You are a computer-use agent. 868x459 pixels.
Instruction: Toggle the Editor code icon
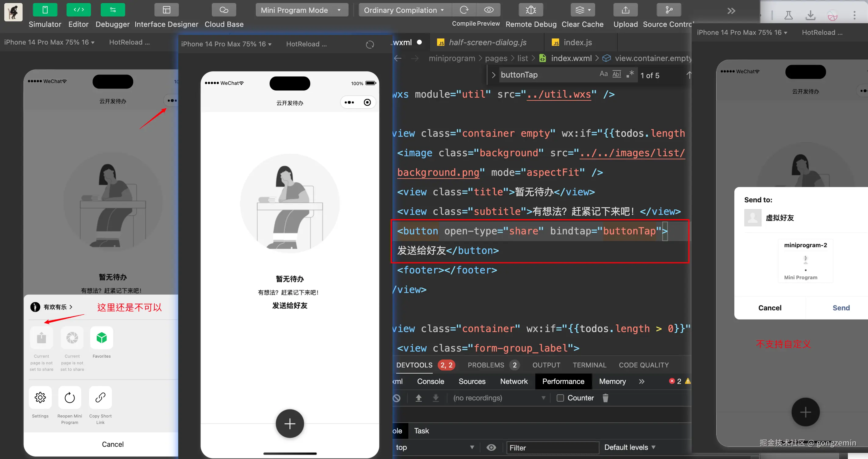point(78,10)
